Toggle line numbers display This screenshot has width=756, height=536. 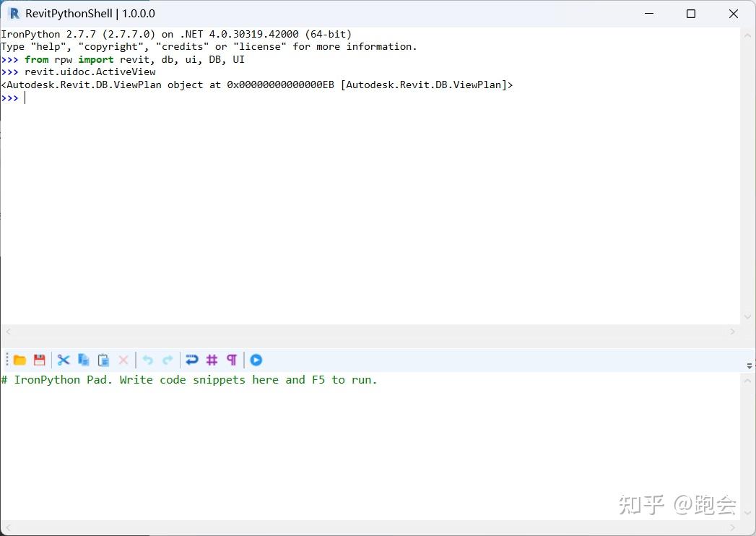(212, 360)
